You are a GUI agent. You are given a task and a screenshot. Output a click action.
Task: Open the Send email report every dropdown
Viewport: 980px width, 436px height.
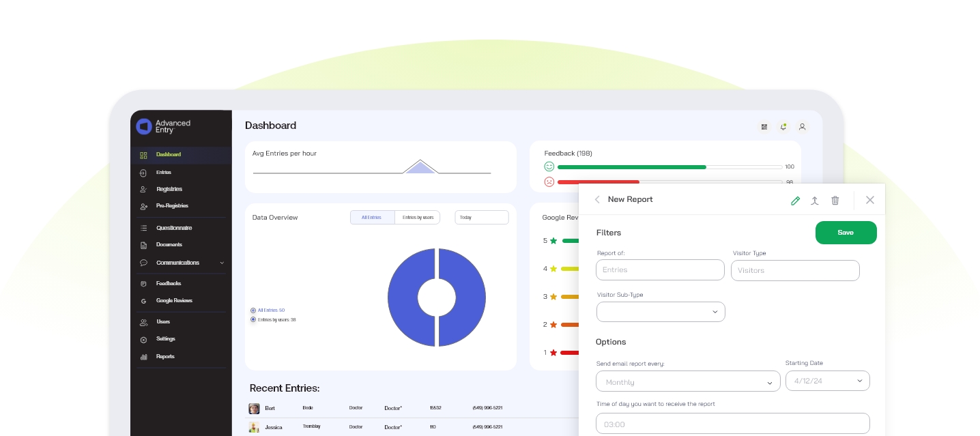point(687,381)
